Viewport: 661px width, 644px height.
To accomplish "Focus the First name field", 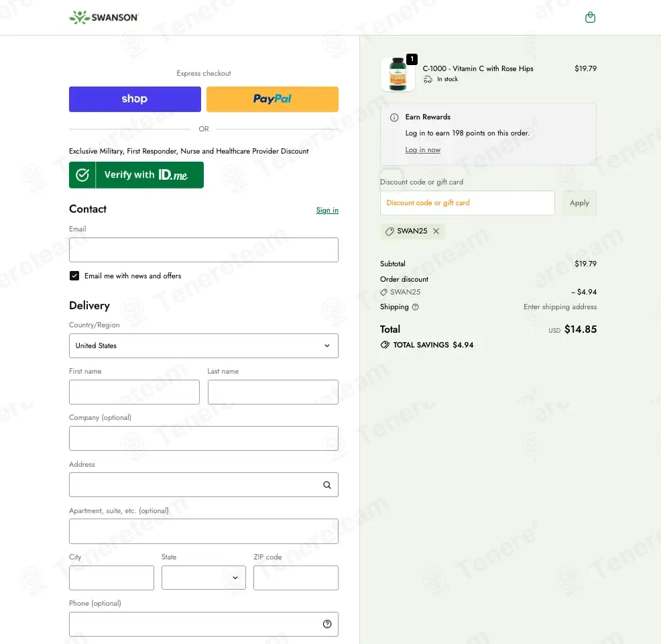I will pyautogui.click(x=135, y=392).
